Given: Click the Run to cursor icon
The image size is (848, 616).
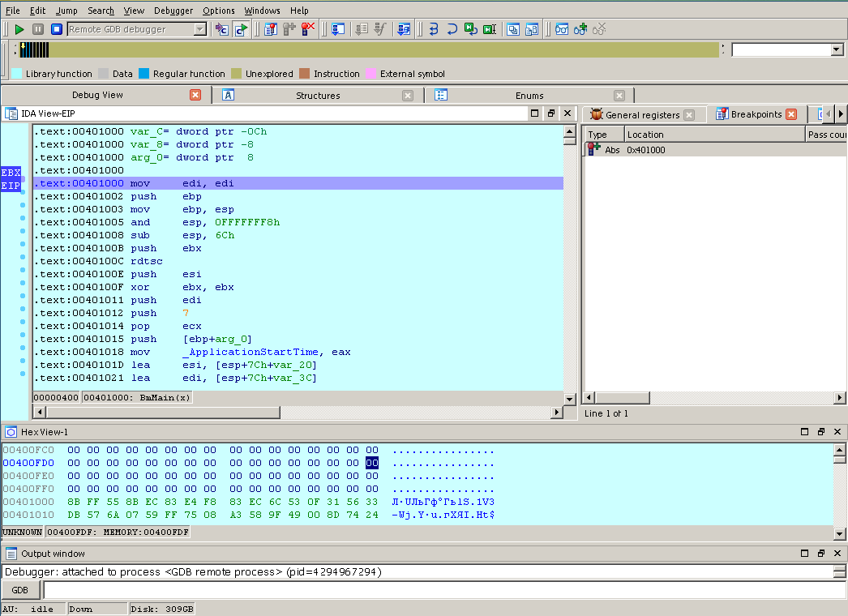Looking at the screenshot, I should pos(489,29).
